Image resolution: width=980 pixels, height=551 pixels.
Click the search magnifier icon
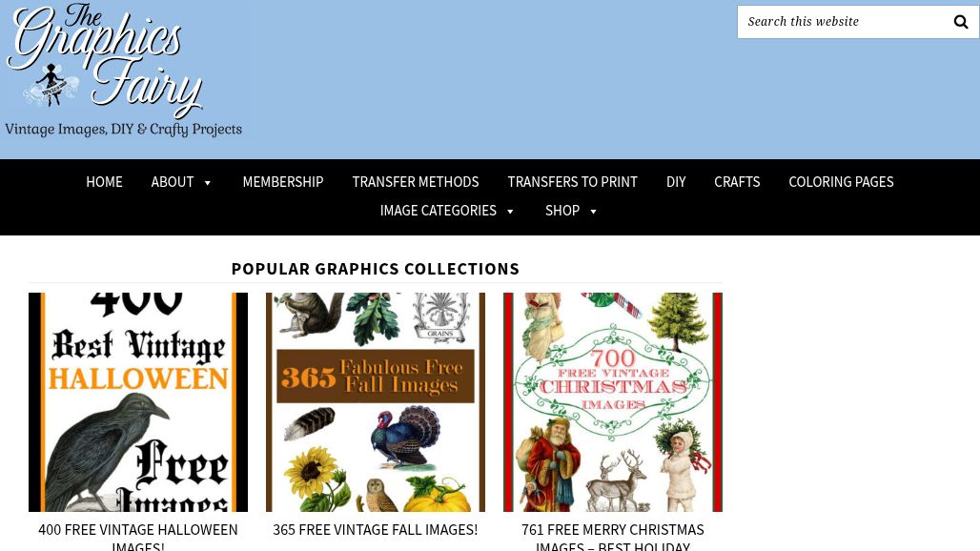coord(961,22)
